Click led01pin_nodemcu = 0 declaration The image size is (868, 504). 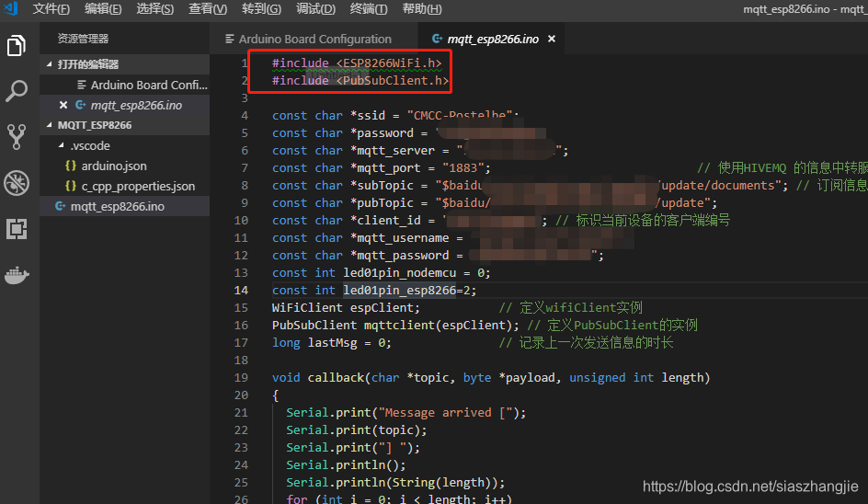[381, 272]
